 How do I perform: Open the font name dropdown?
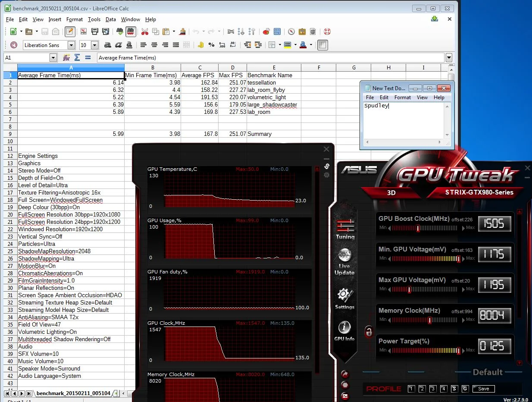pyautogui.click(x=72, y=45)
